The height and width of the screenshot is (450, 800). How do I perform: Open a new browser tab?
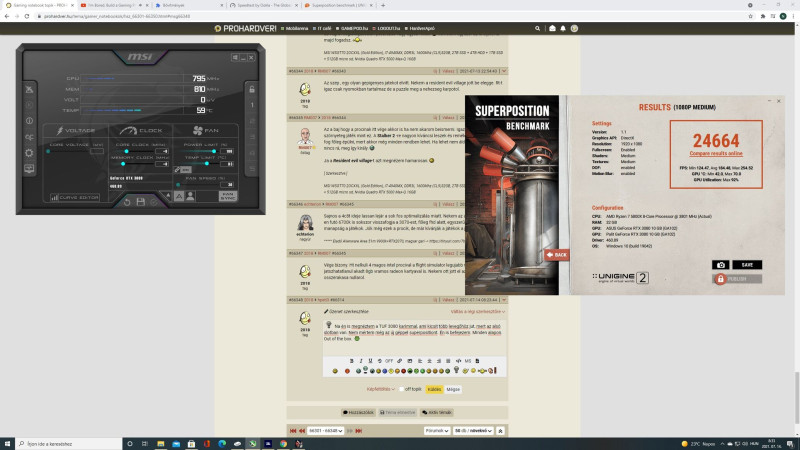(x=383, y=5)
